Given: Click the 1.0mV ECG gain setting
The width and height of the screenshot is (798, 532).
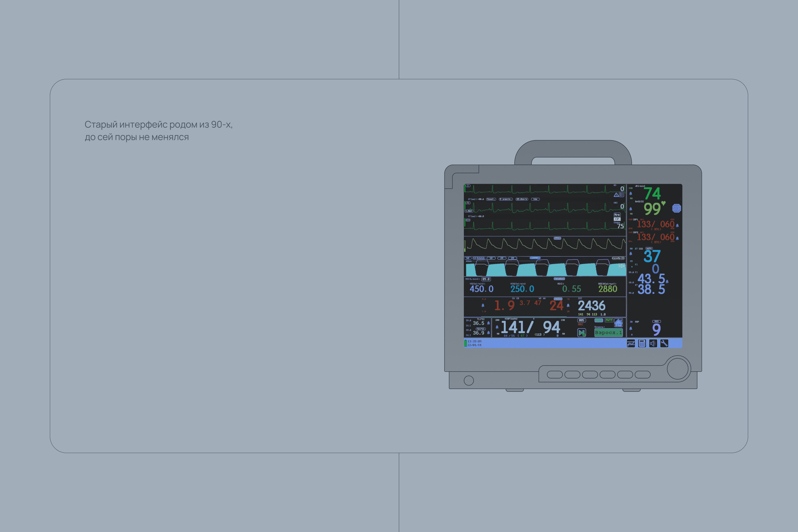Looking at the screenshot, I should tap(469, 211).
